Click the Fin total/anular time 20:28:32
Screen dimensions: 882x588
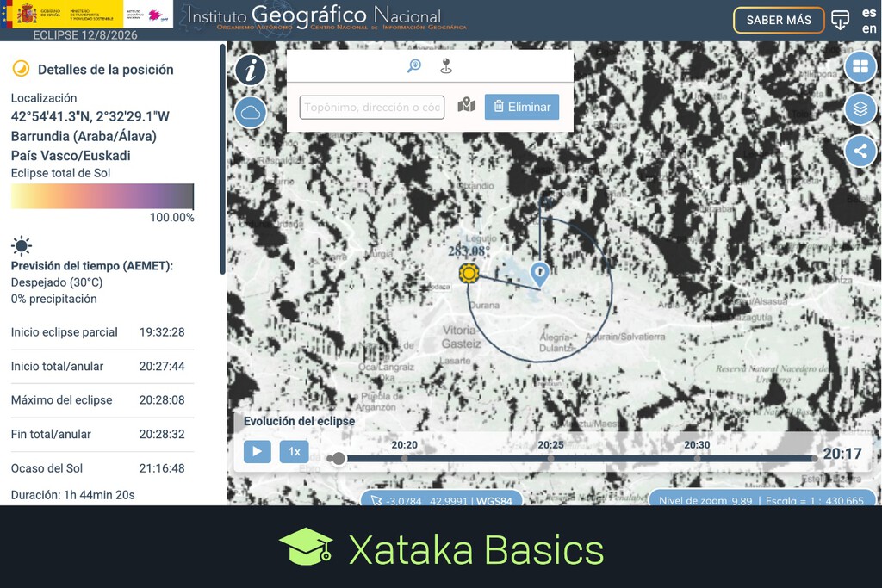pos(162,435)
